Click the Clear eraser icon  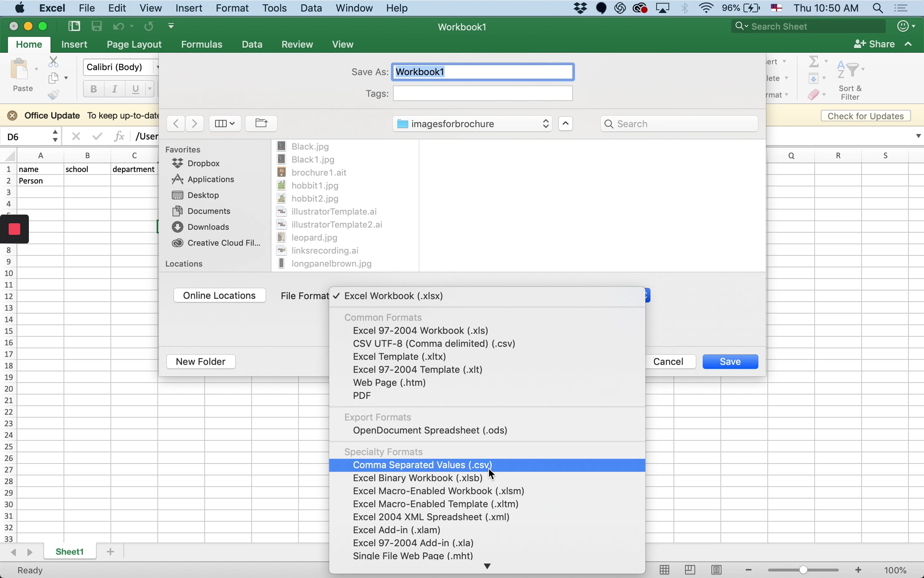(x=814, y=95)
